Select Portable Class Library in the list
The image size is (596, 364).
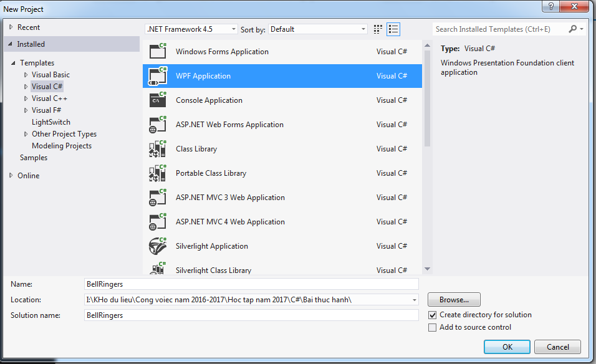coord(282,173)
